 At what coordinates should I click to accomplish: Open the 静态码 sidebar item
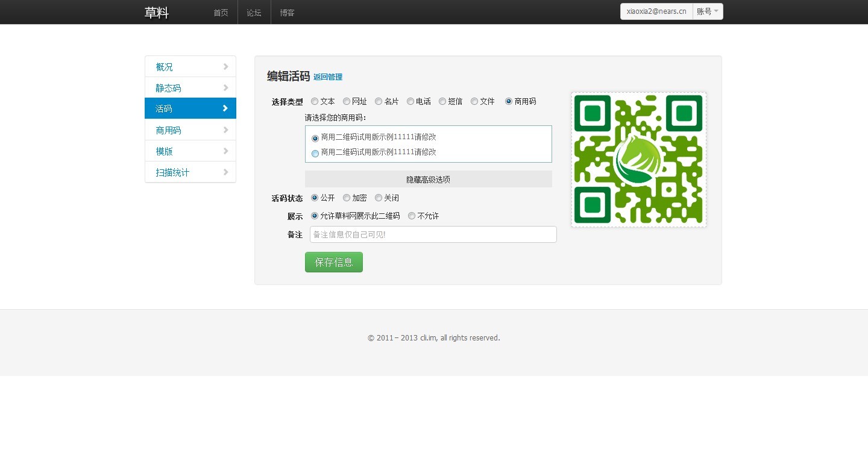190,88
